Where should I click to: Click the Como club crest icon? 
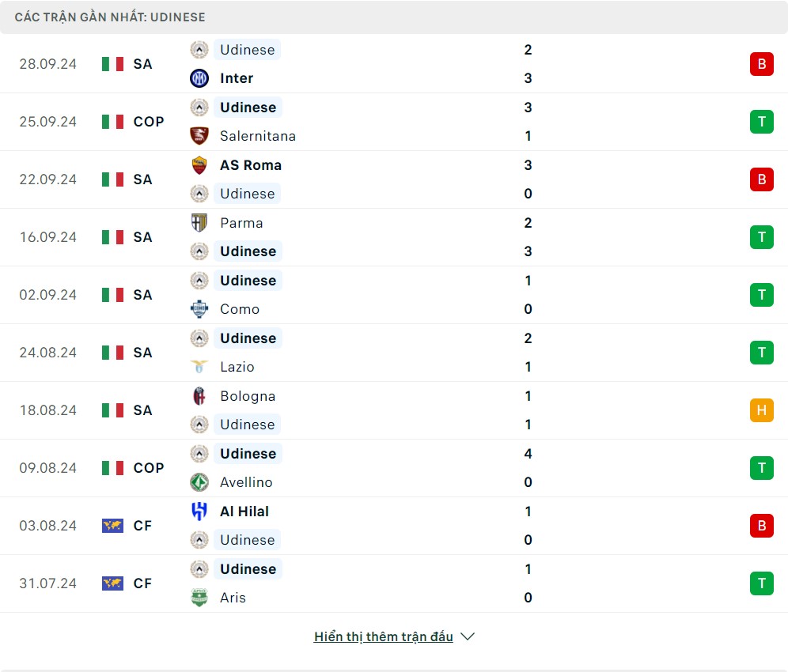point(199,309)
